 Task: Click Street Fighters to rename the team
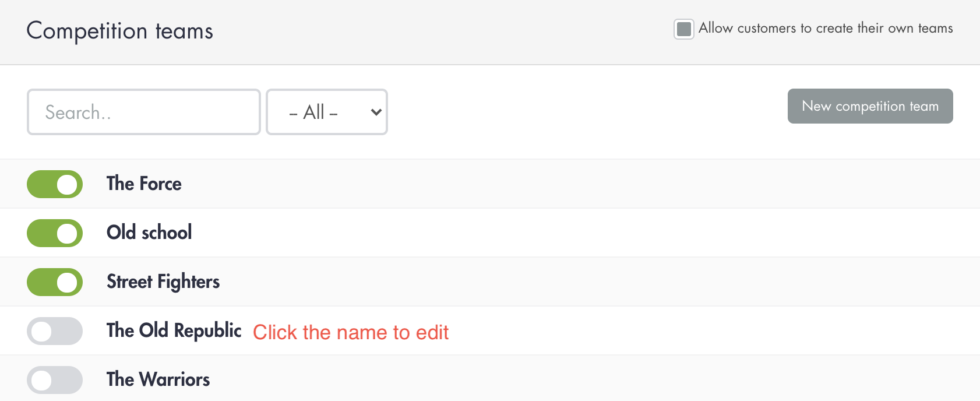(x=164, y=282)
